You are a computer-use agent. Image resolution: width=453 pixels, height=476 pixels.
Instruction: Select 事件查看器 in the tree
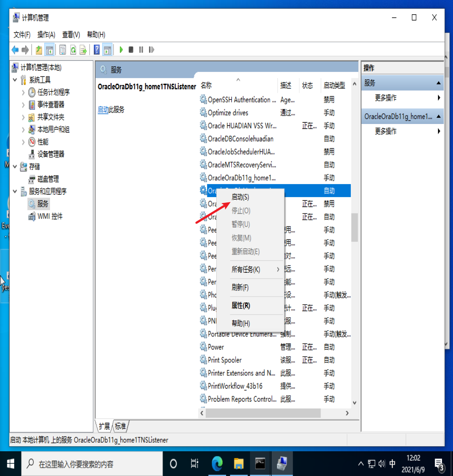[x=51, y=105]
